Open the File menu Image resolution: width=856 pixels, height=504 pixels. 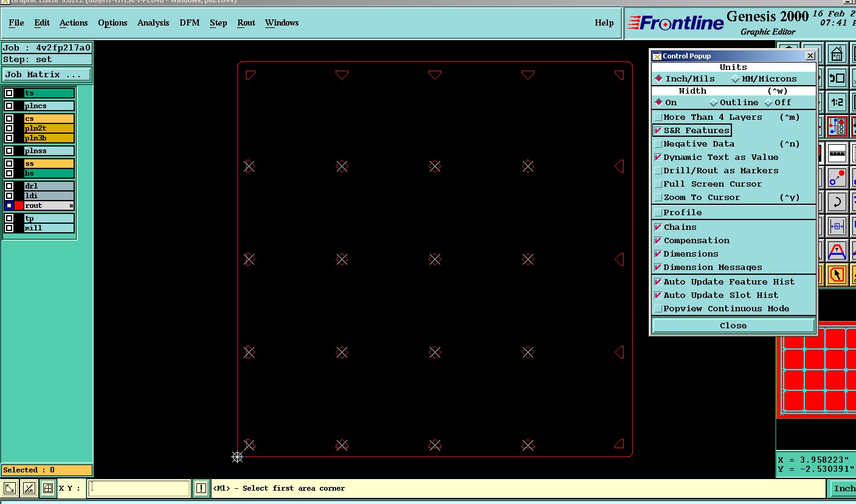click(x=16, y=22)
